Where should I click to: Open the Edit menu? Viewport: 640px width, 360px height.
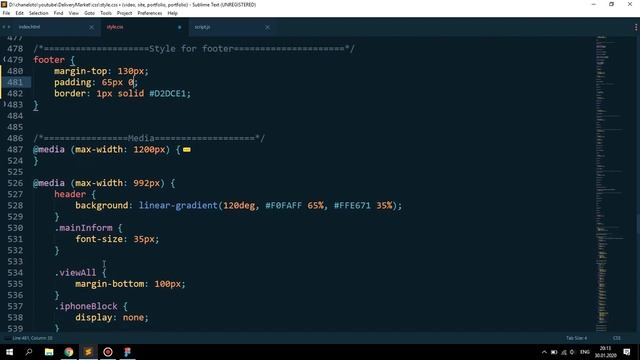point(20,13)
